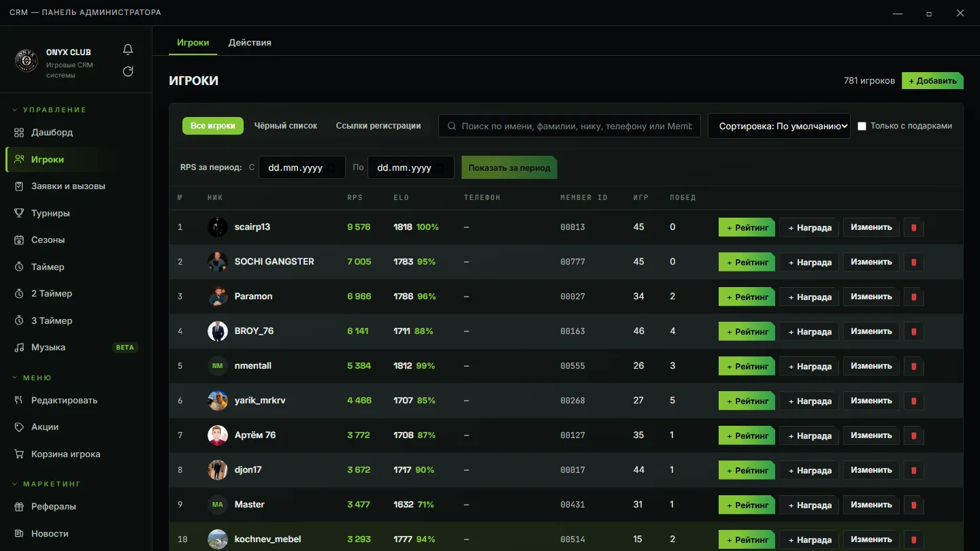
Task: Click the clock icon for Таймер
Action: coord(19,267)
